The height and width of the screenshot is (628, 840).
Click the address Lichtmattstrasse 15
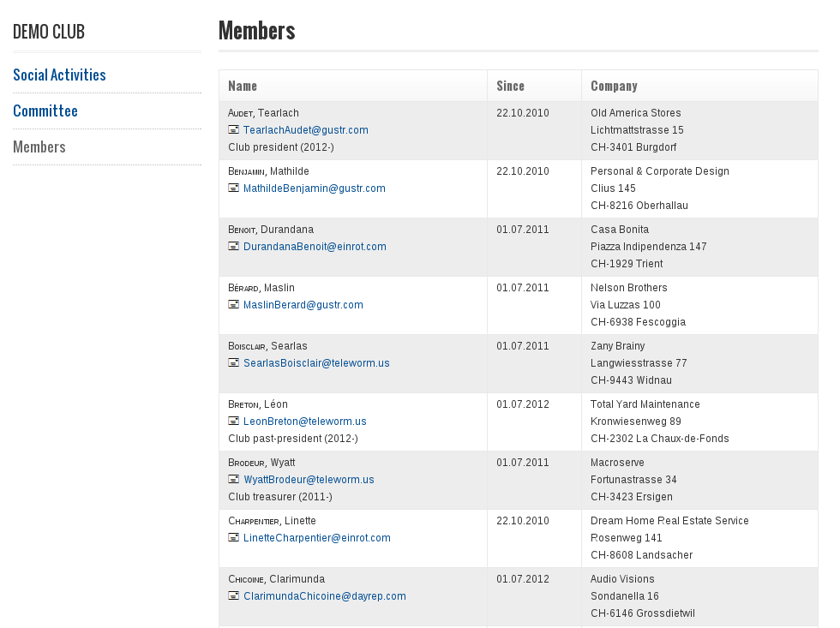(637, 130)
